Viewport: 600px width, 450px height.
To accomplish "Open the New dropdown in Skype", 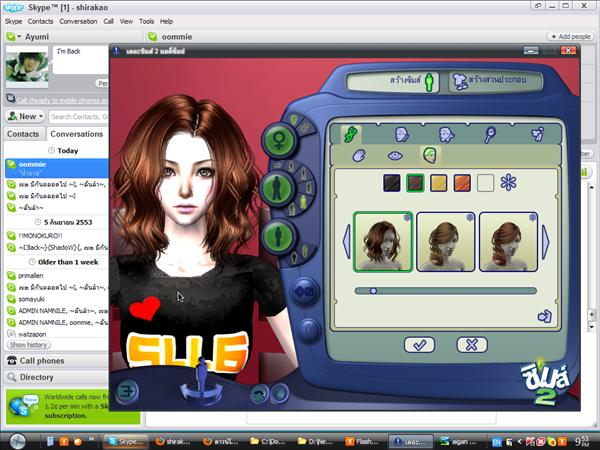I will tap(25, 116).
